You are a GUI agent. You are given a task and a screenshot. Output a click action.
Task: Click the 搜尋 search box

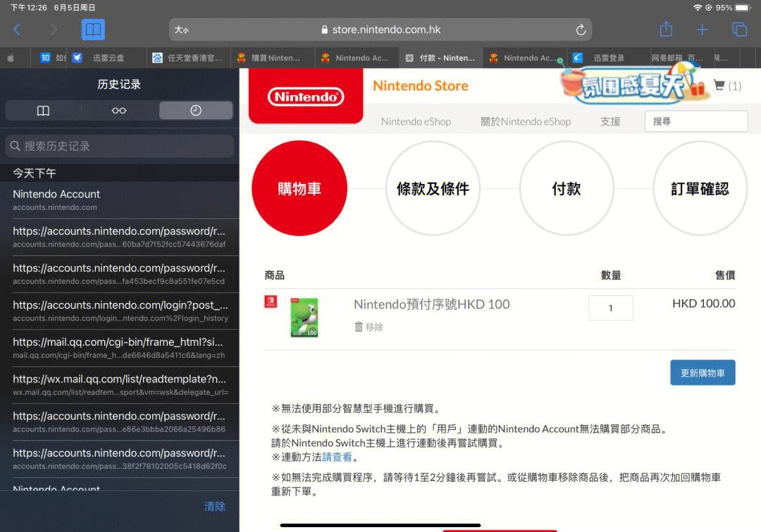coord(696,121)
